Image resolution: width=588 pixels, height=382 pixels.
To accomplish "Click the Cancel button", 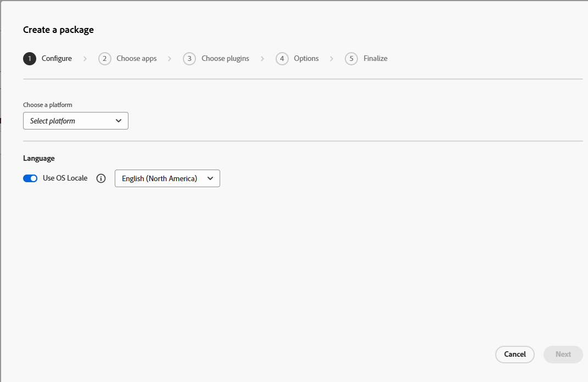I will pyautogui.click(x=514, y=354).
